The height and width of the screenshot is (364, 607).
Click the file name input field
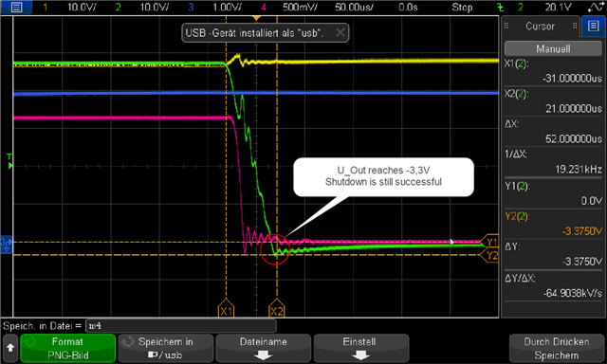coord(180,326)
